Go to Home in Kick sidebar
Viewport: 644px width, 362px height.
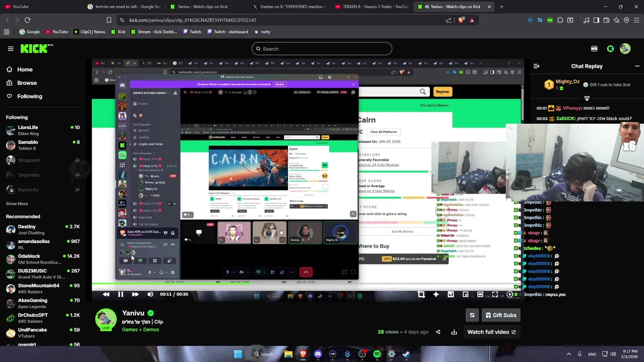click(x=25, y=69)
